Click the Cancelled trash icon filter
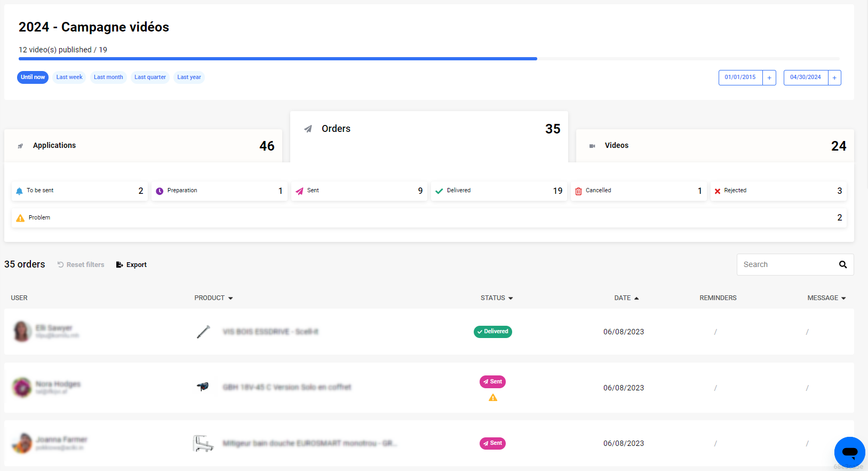 point(578,191)
